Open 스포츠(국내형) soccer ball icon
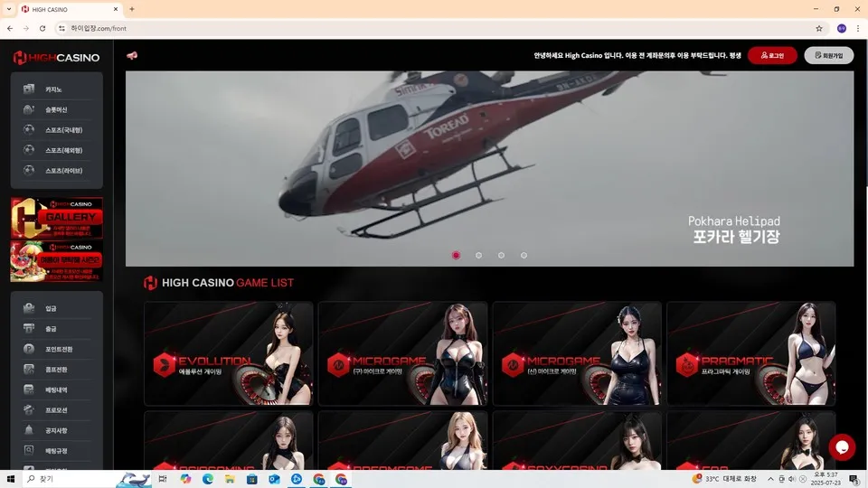This screenshot has height=488, width=868. point(29,129)
